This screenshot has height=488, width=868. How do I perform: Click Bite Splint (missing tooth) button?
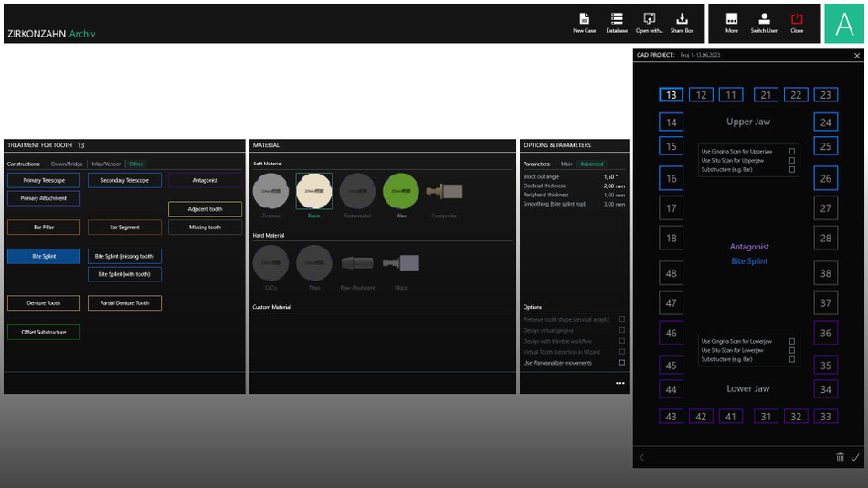tap(124, 256)
